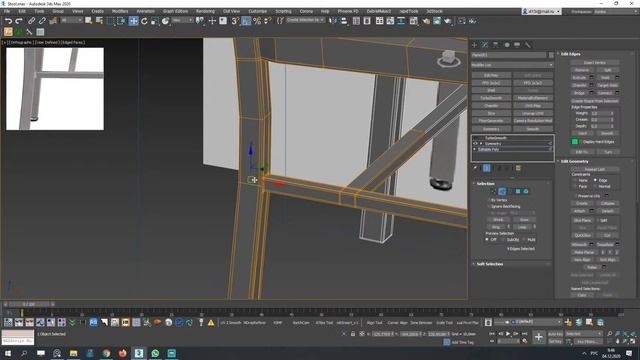Viewport: 640px width, 360px height.
Task: Open the Create command panel tab
Action: 474,45
